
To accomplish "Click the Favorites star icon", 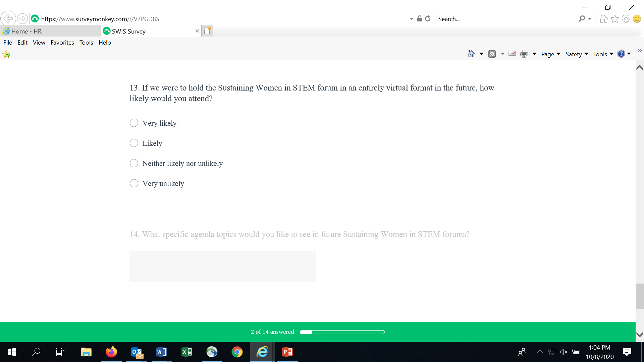I will [615, 19].
